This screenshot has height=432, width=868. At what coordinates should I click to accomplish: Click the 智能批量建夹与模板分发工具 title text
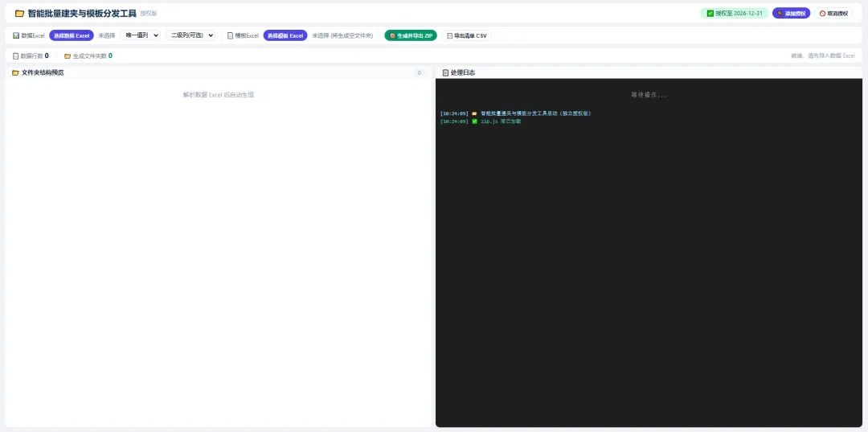(x=82, y=14)
